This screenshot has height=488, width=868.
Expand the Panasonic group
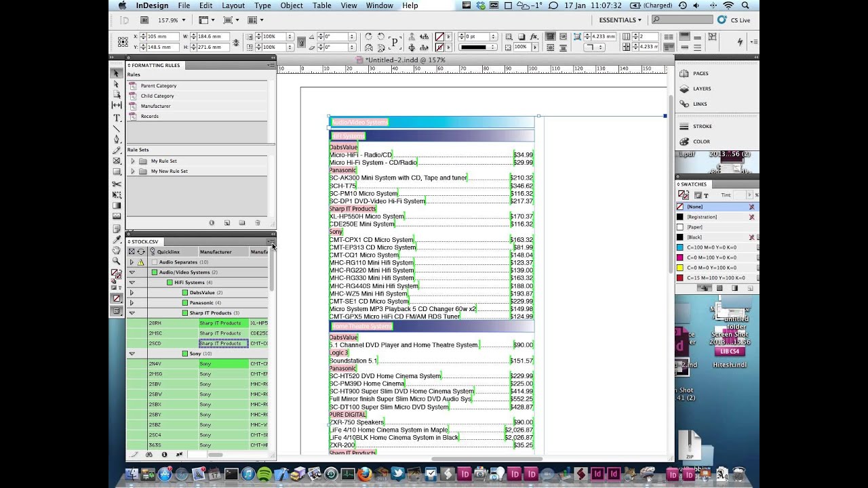coord(132,302)
